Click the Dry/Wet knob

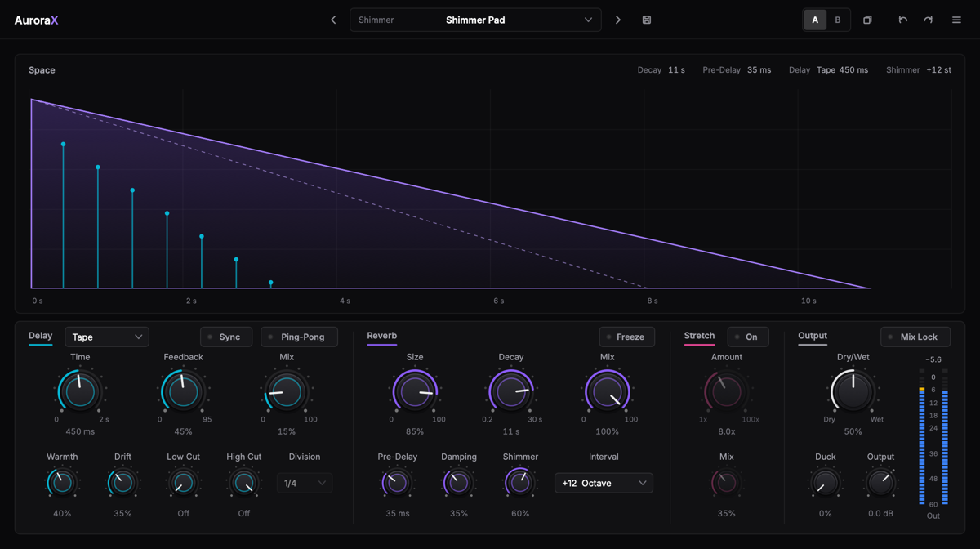[853, 391]
